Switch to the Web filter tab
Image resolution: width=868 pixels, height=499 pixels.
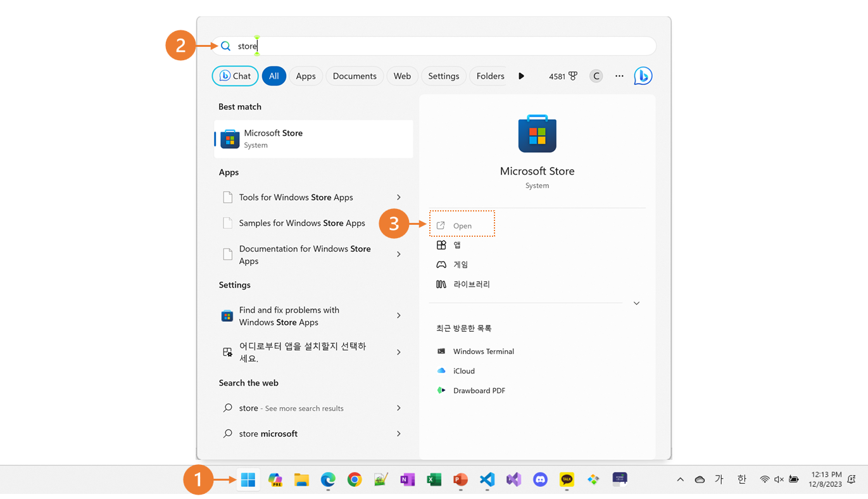pos(402,76)
